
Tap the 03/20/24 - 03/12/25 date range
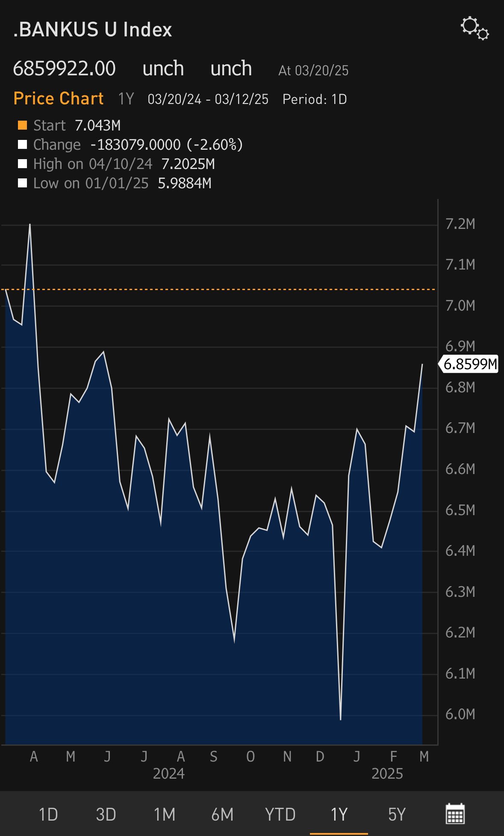pos(208,99)
